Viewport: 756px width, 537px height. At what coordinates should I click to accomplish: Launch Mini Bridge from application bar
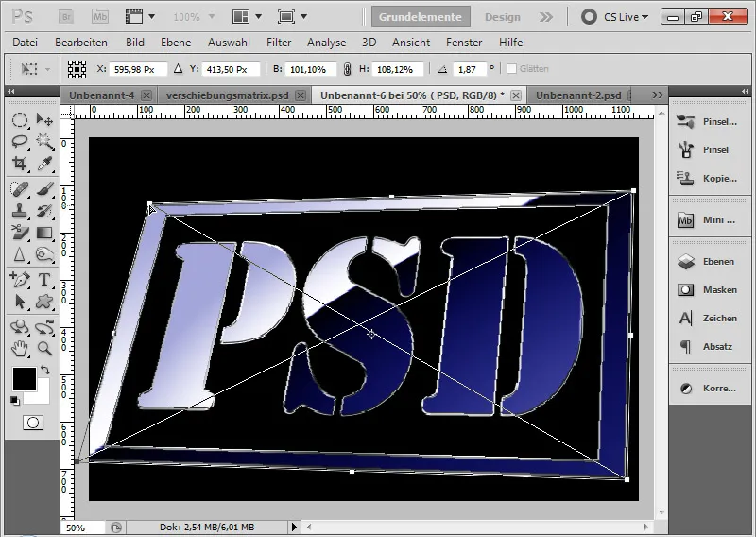100,17
